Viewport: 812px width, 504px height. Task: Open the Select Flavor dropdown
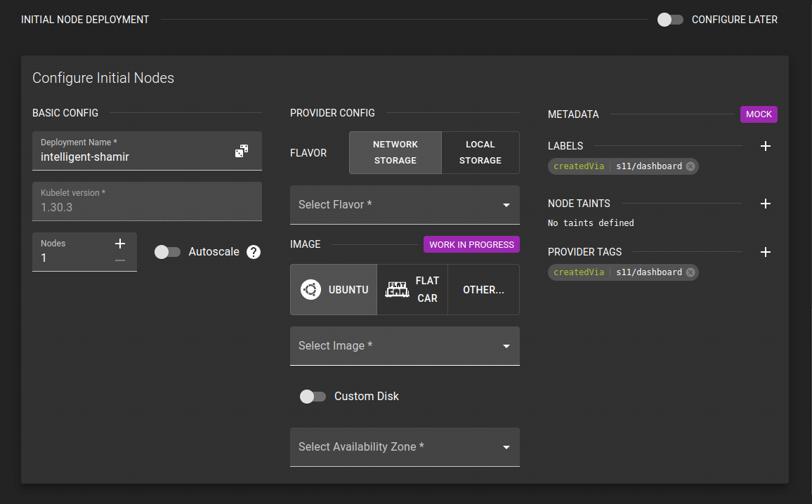click(405, 204)
